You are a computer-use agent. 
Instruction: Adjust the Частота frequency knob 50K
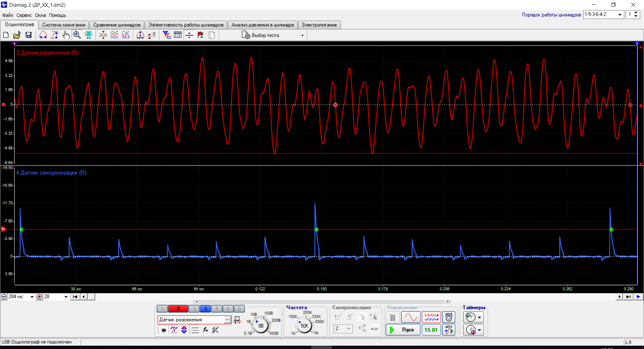(304, 326)
